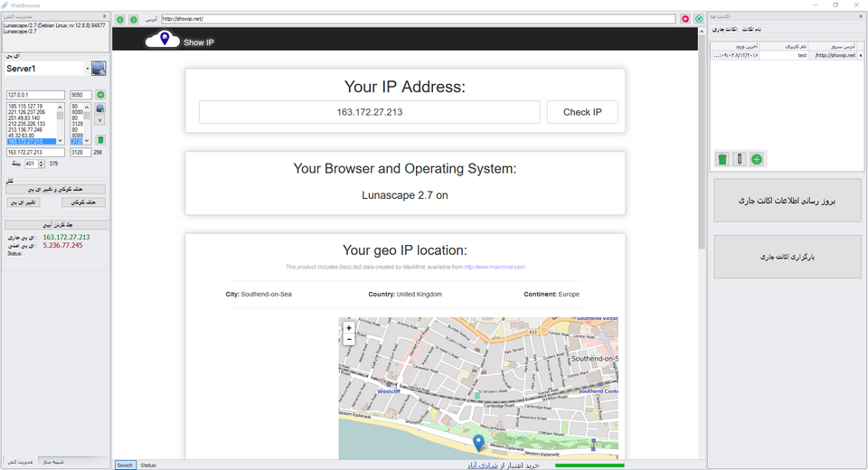Viewport: 868px width, 470px height.
Task: Click the port list scroll-down arrow
Action: [87, 141]
